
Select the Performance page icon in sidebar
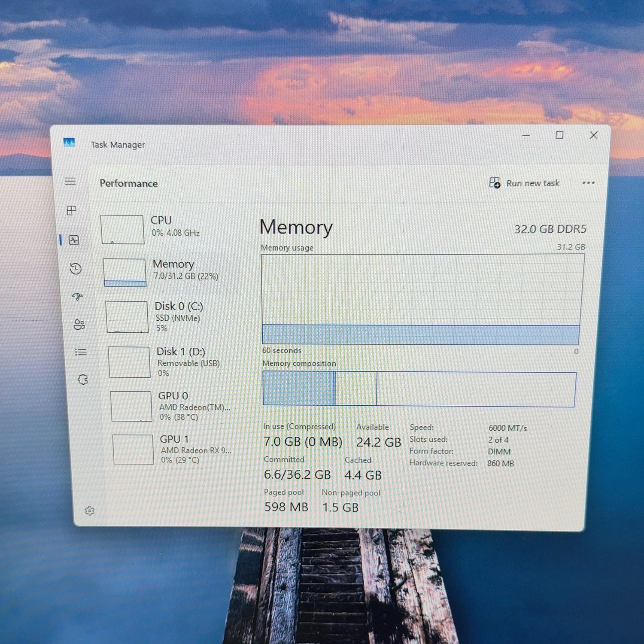tap(74, 240)
